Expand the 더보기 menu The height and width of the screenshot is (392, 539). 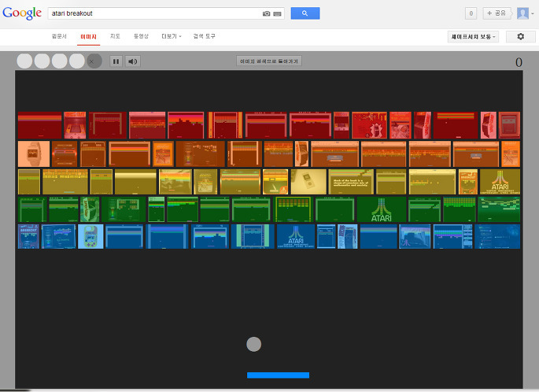[172, 36]
